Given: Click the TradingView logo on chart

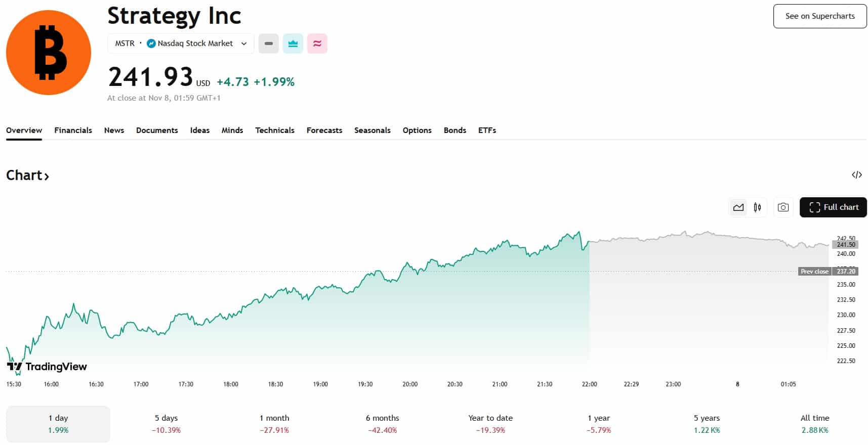Looking at the screenshot, I should [47, 367].
